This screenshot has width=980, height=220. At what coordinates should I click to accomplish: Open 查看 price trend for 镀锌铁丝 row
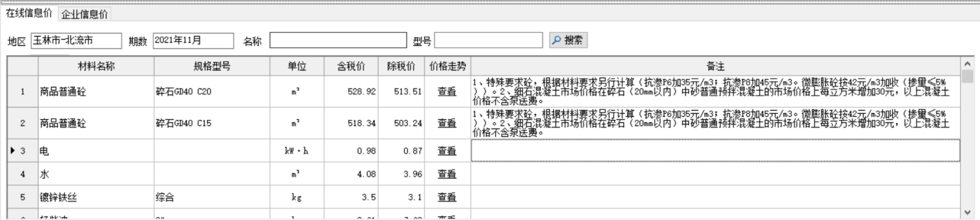pyautogui.click(x=447, y=197)
